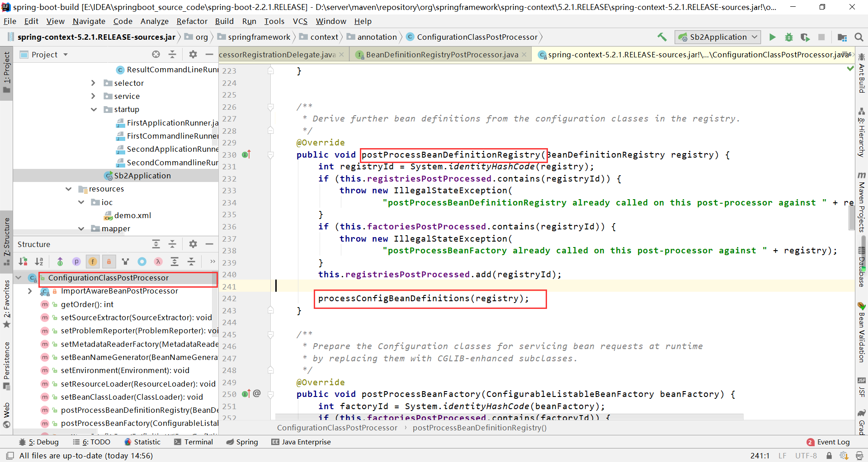Open the VCS menu
Image resolution: width=868 pixels, height=462 pixels.
tap(300, 21)
